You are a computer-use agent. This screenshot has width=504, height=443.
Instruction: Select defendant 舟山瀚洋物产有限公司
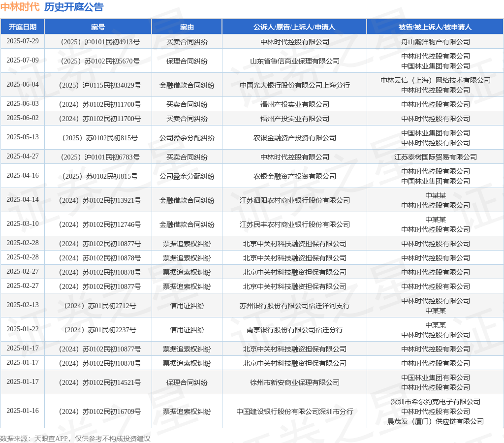435,42
